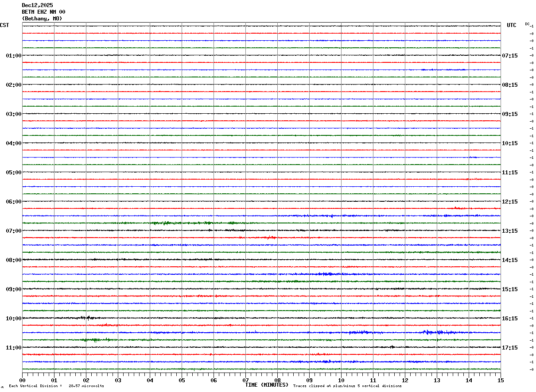
Task: Click "Traces clipped at plus/minus 5 vertical divisions" note
Action: [x=347, y=386]
